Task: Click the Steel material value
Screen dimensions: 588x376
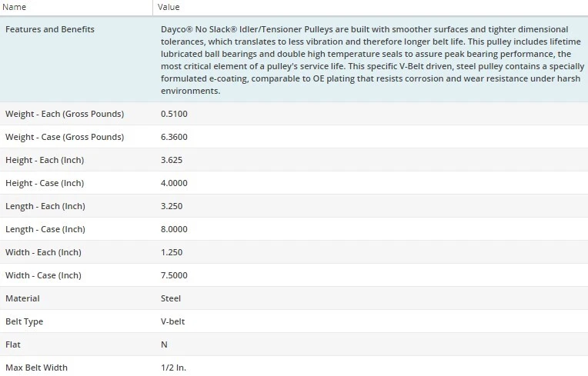Action: [171, 298]
